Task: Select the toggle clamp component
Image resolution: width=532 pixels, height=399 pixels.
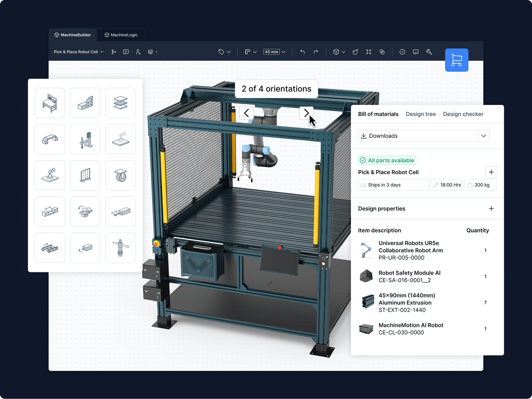Action: 85,139
